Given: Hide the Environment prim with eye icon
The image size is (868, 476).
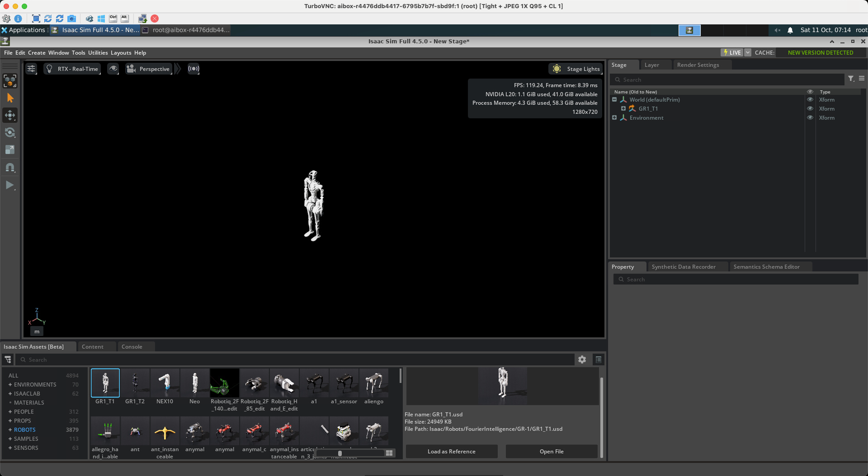Looking at the screenshot, I should [x=810, y=118].
